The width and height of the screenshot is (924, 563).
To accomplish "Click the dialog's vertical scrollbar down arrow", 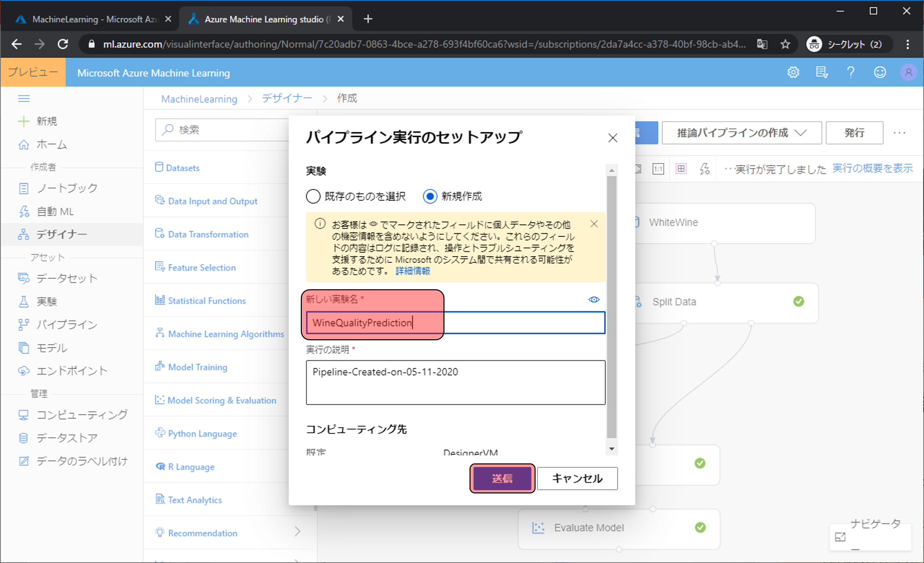I will point(611,449).
